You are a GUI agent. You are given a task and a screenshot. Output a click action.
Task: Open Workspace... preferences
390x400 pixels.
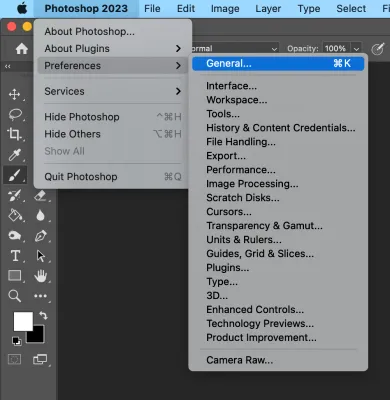[278, 100]
